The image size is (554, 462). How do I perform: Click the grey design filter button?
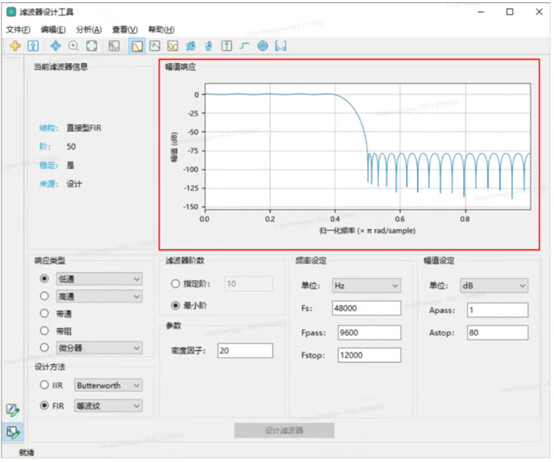pyautogui.click(x=284, y=430)
